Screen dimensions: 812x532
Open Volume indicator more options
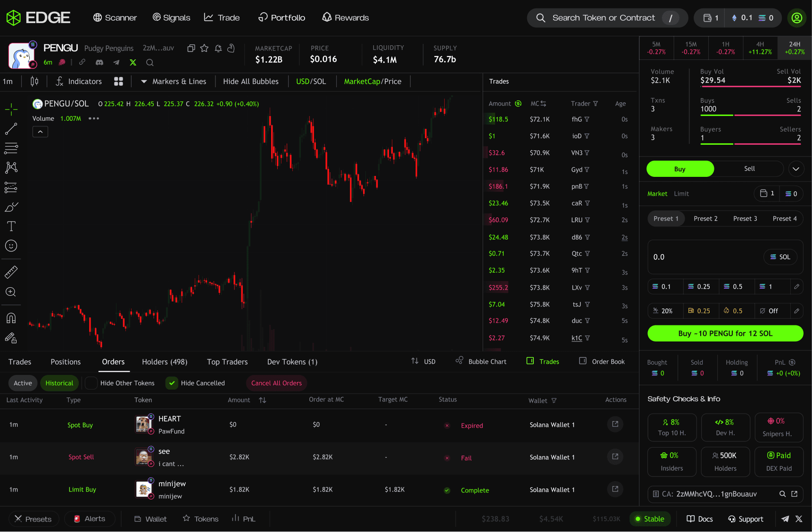(x=94, y=118)
